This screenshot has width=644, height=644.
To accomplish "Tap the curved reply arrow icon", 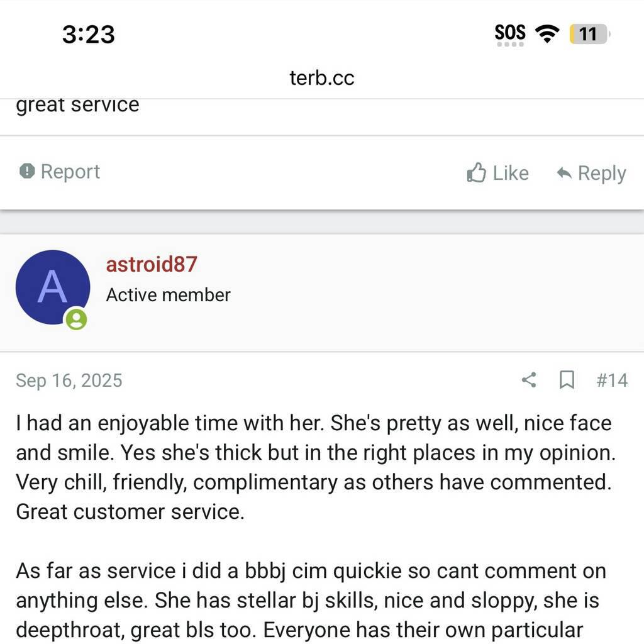I will pos(563,173).
